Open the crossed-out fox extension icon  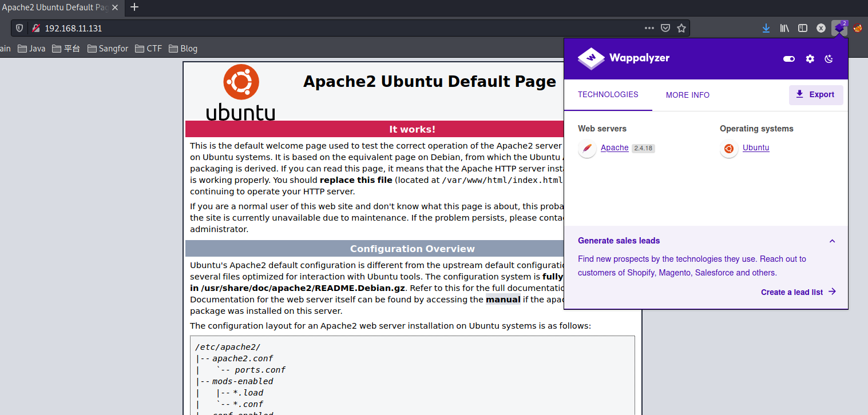(858, 28)
